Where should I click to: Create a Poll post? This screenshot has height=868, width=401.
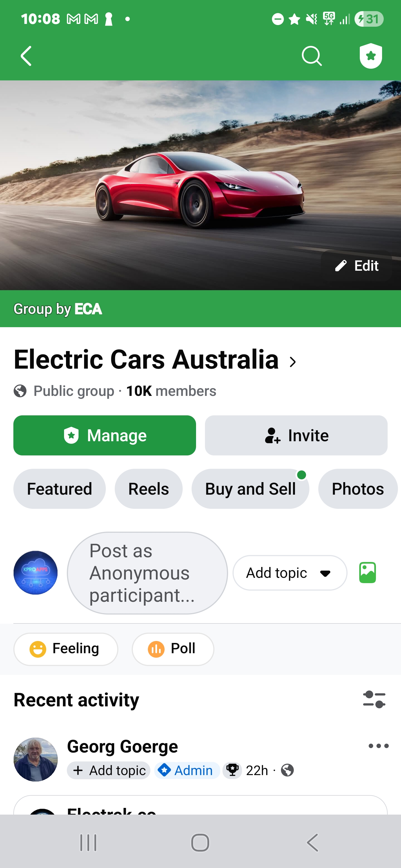[x=173, y=649]
